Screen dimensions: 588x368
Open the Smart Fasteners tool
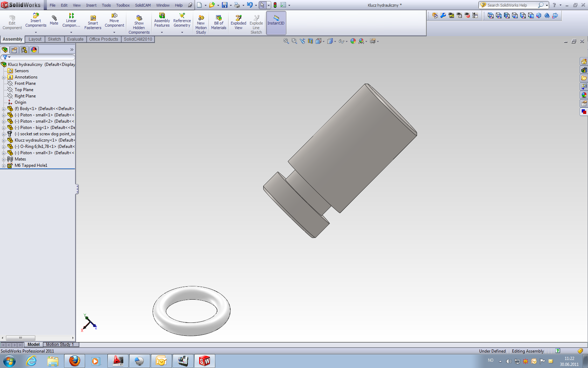point(93,22)
